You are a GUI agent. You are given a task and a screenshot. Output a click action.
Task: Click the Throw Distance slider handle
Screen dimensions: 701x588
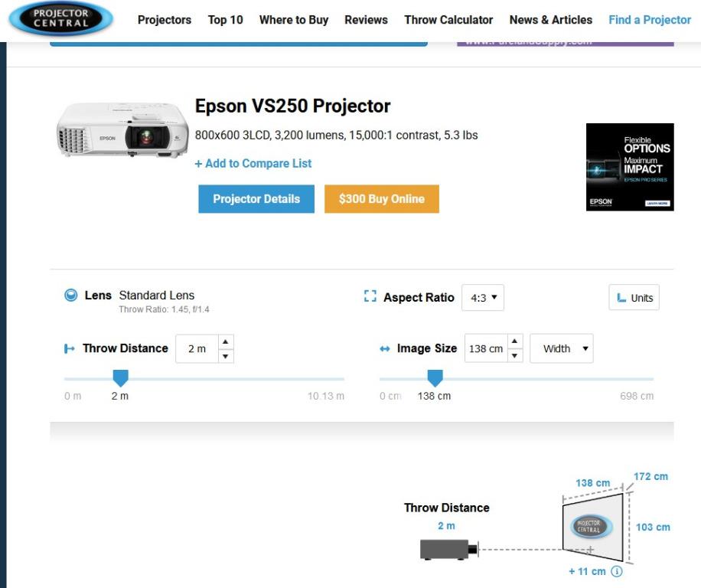coord(120,377)
